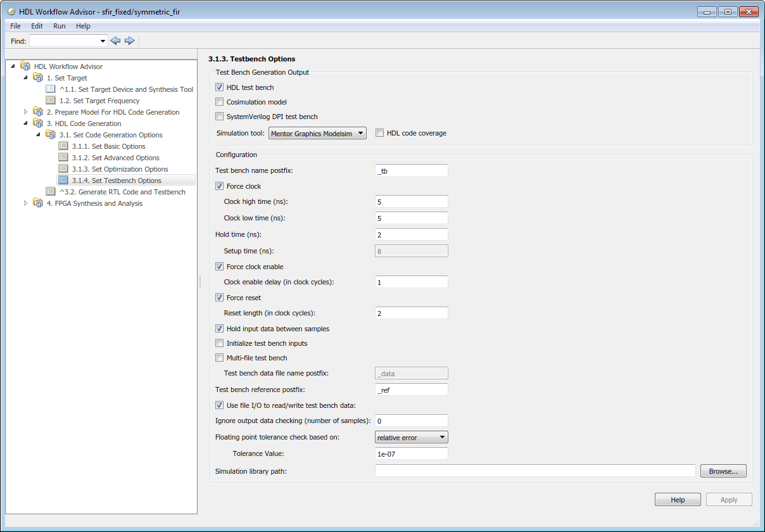
Task: Click the Simulation library path field
Action: pyautogui.click(x=535, y=471)
